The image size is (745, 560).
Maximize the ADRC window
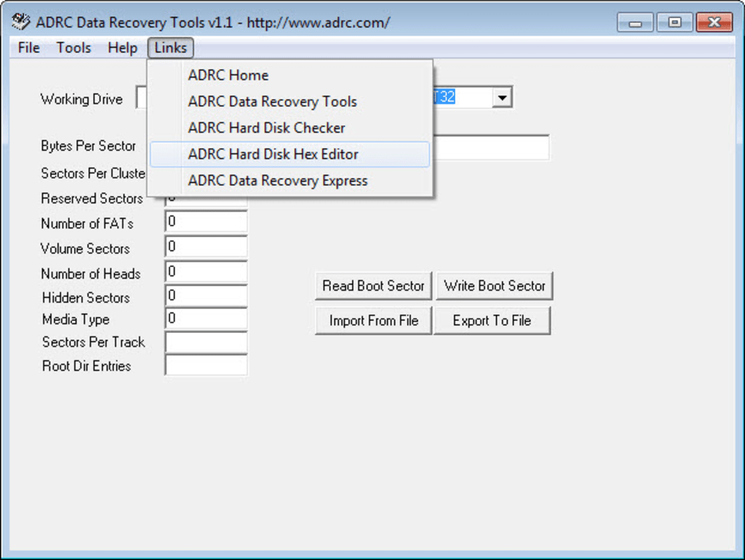(x=674, y=23)
